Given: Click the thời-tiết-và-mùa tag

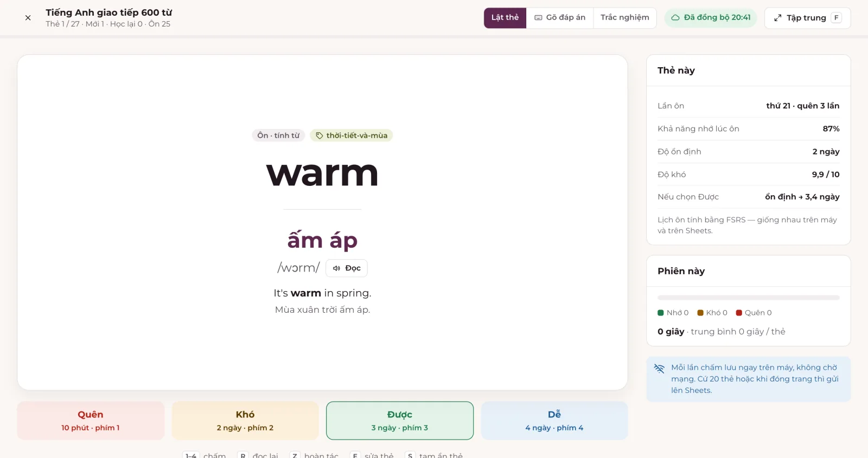Looking at the screenshot, I should 351,136.
